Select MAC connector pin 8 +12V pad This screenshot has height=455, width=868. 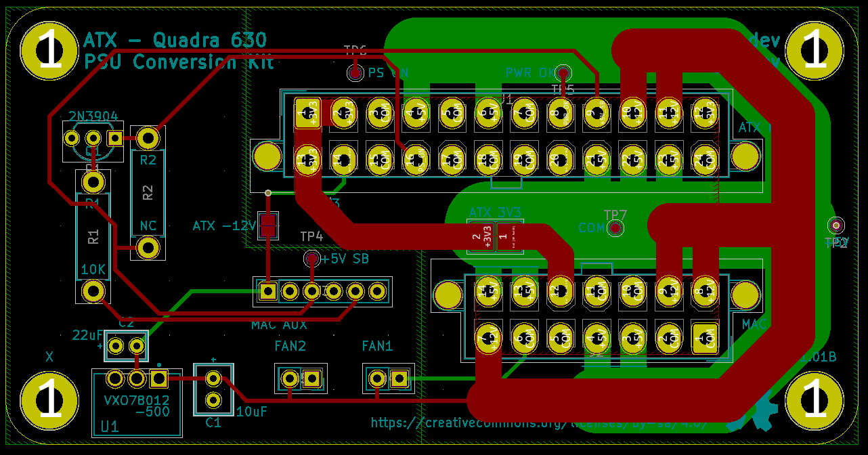(x=705, y=290)
